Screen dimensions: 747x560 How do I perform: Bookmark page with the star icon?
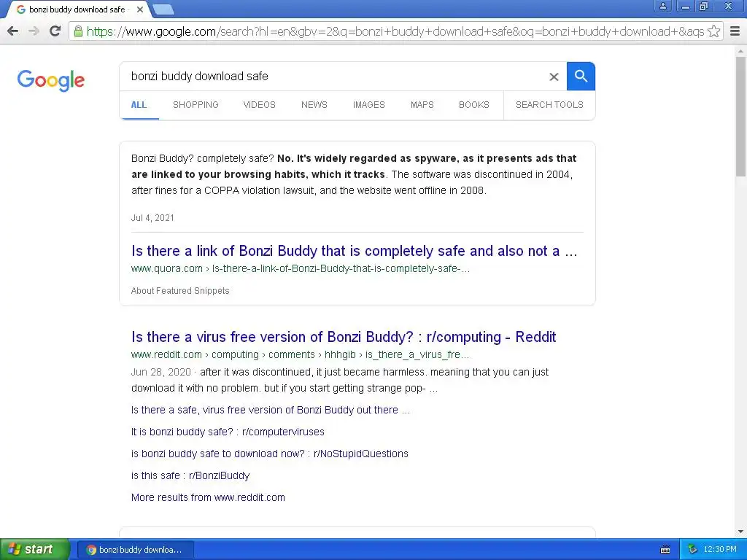(x=713, y=31)
